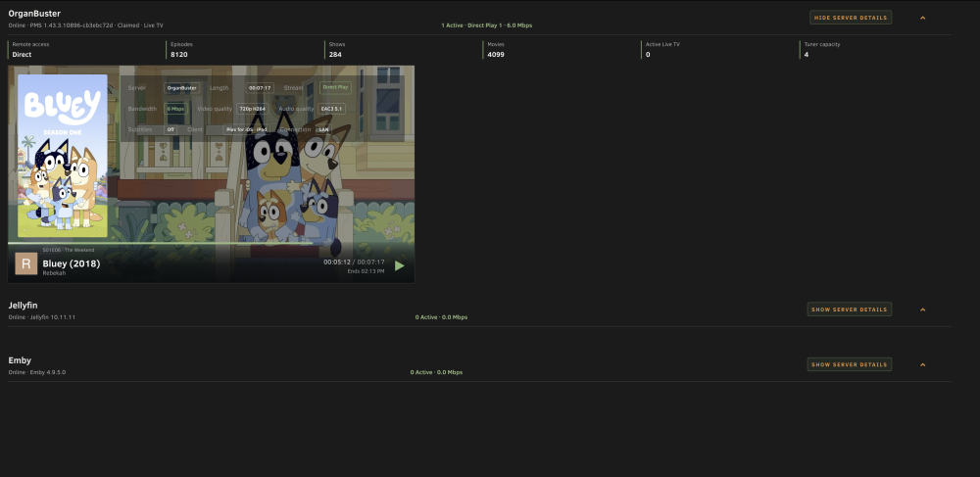Click 'Online · Emby 4.9.5.0' version text
The height and width of the screenshot is (477, 980).
(37, 372)
